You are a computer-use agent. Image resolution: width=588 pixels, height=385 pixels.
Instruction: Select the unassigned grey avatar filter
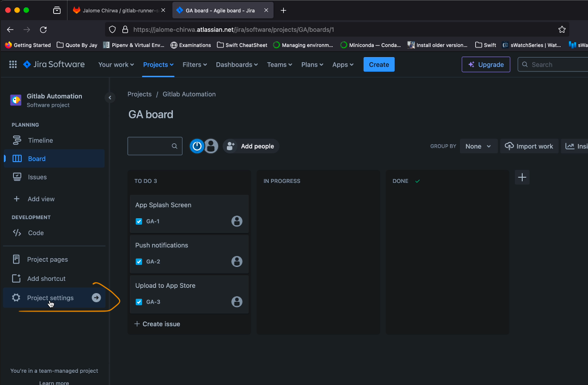(x=211, y=146)
